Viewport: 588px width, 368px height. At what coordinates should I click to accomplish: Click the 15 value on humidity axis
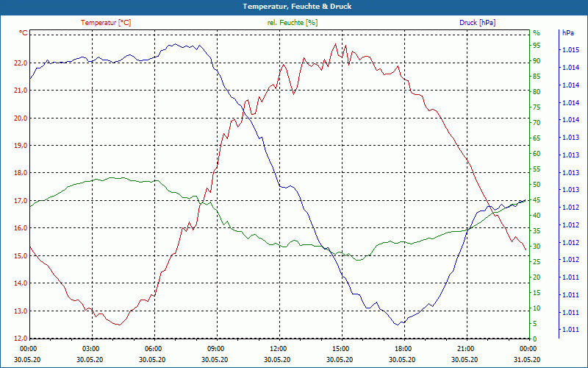tap(537, 293)
